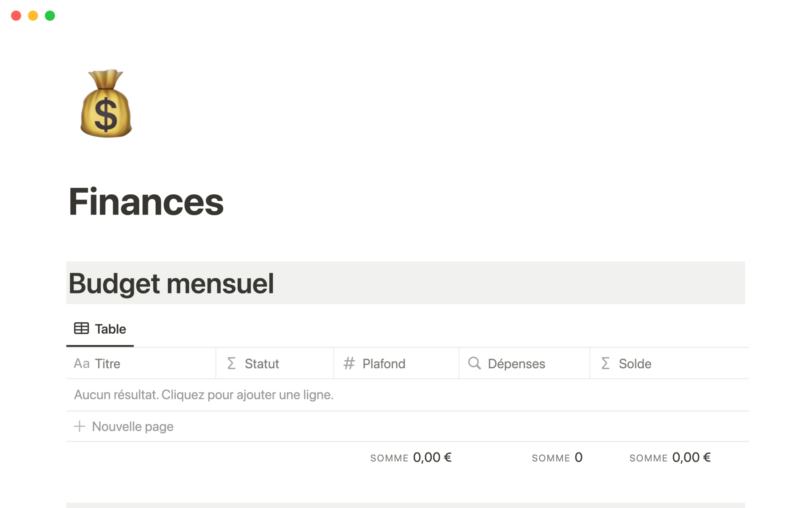Viewport: 812px width, 508px height.
Task: Close the window with the red button
Action: [16, 16]
